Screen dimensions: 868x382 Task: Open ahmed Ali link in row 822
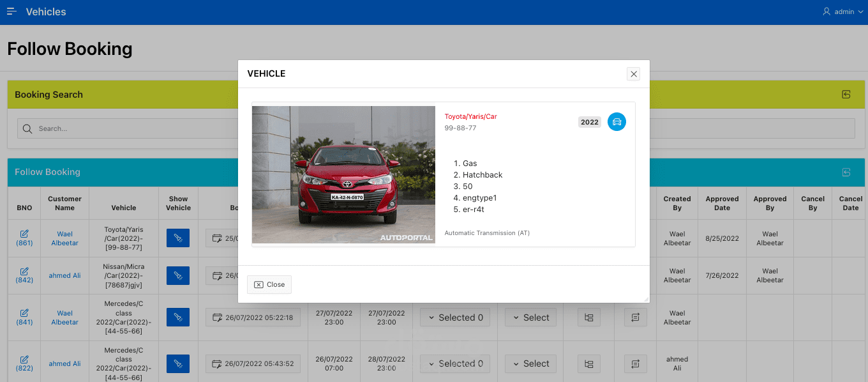64,363
